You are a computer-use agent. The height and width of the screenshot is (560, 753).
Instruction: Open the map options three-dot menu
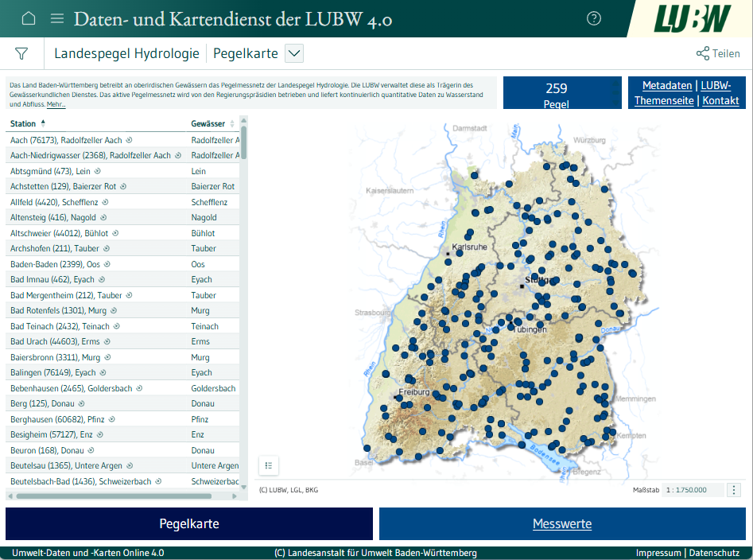733,490
